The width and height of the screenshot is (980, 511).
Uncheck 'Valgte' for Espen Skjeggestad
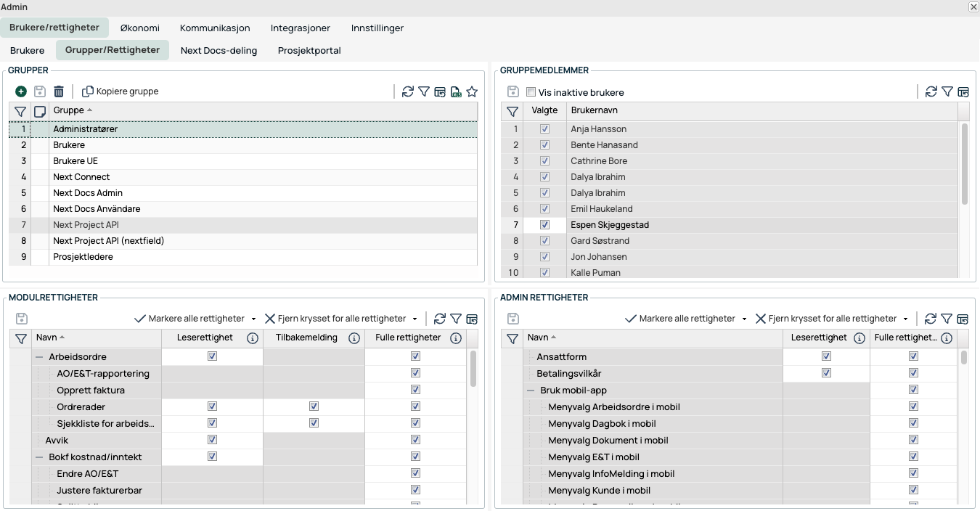click(x=544, y=224)
